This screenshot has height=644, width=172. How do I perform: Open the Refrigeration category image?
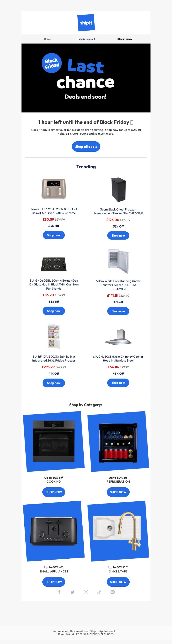click(118, 441)
